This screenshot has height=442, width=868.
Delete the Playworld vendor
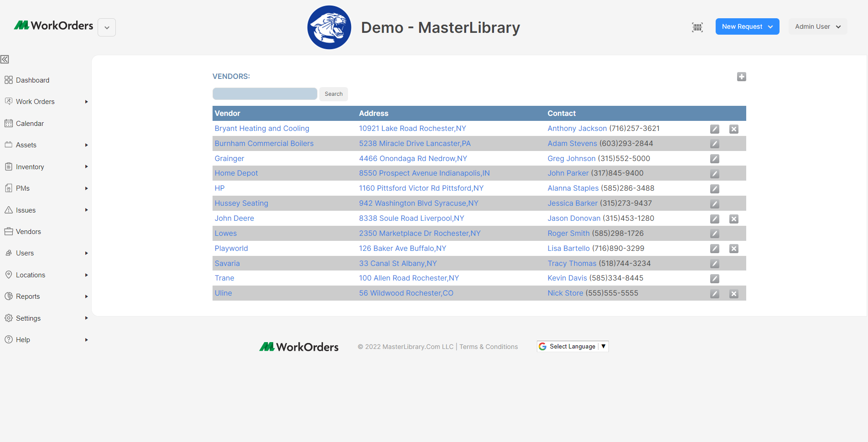click(x=733, y=249)
